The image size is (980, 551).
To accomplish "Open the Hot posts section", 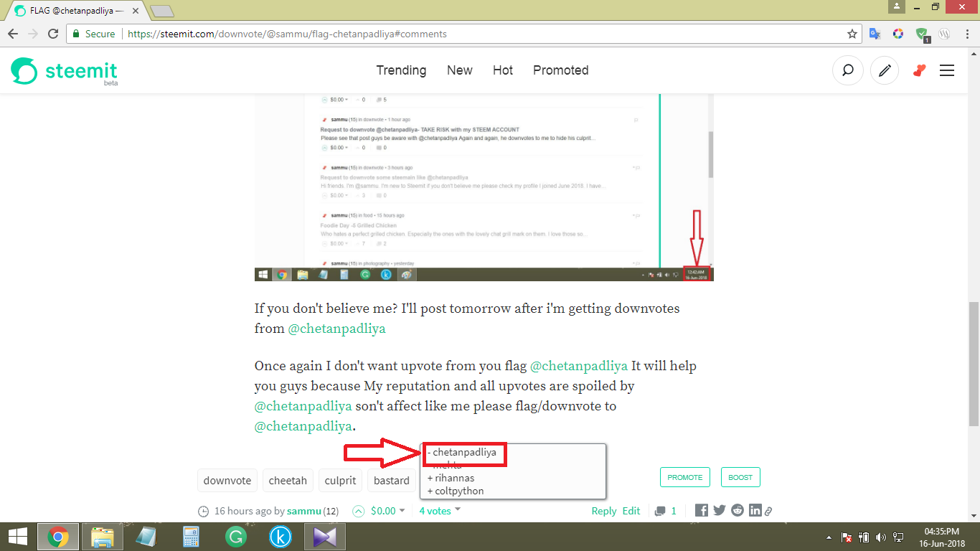I will point(503,70).
